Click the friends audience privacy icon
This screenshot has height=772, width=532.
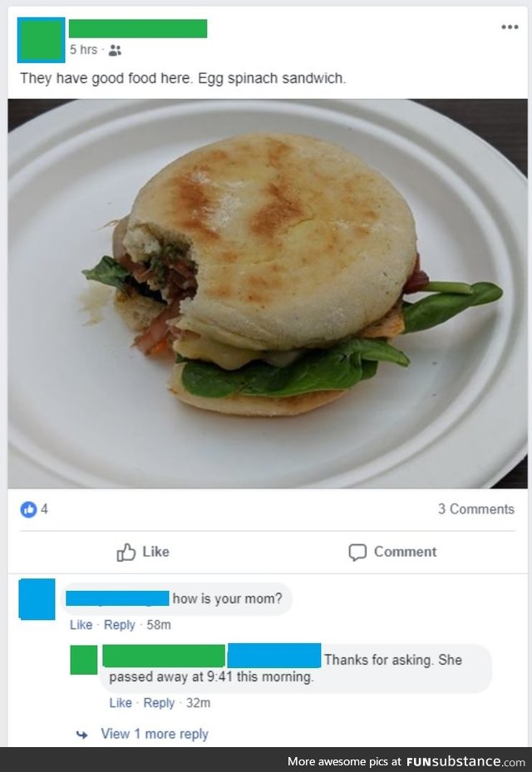click(115, 50)
